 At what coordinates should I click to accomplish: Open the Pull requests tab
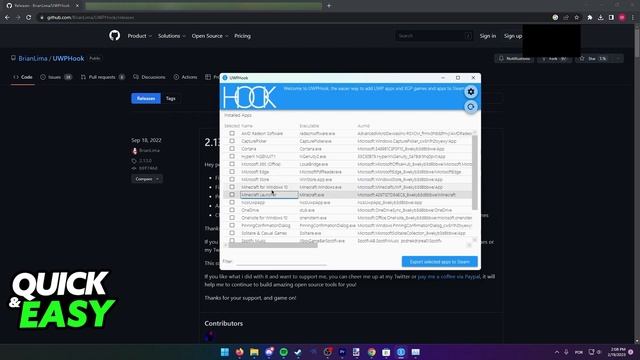pos(103,77)
